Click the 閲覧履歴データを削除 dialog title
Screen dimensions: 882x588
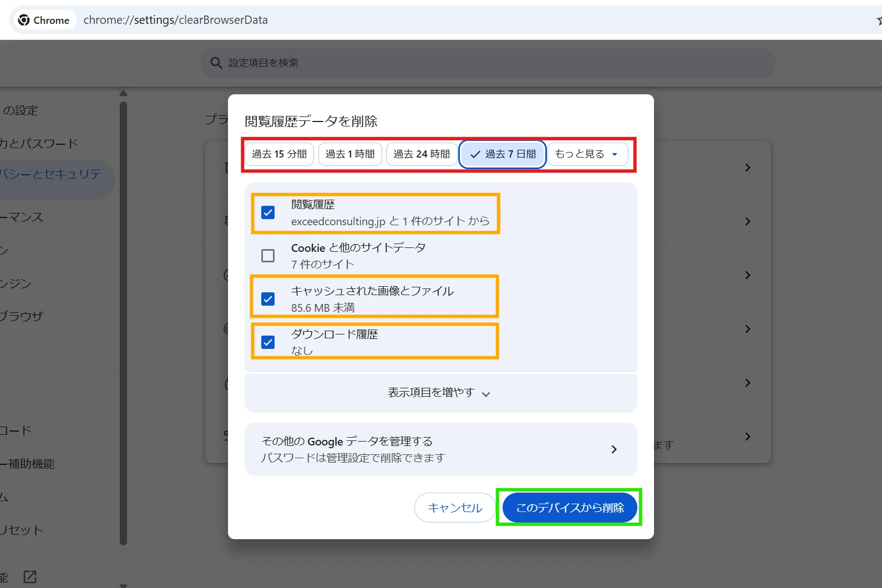(x=311, y=121)
